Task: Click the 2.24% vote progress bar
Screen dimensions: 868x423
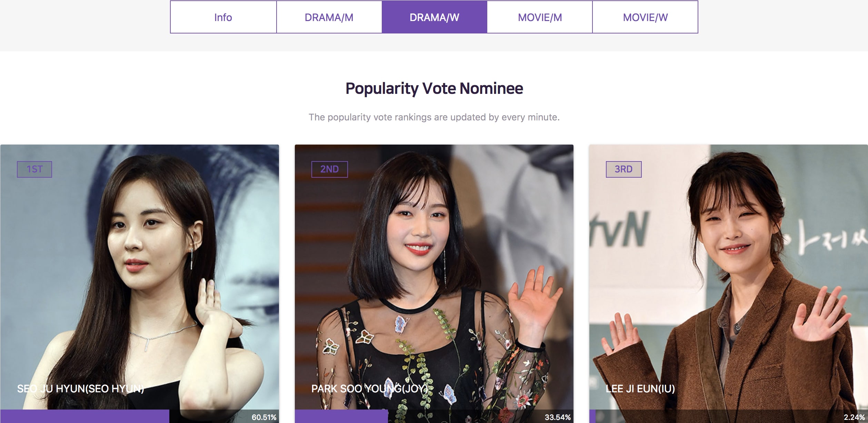Action: click(728, 416)
